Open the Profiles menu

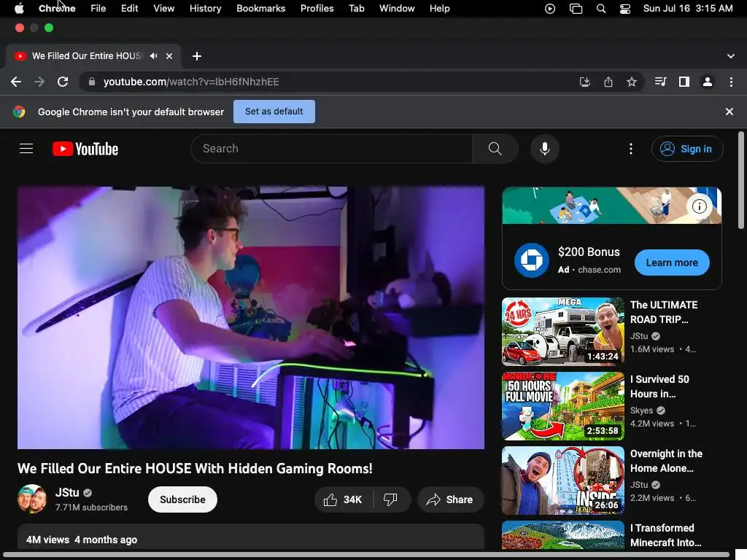317,9
